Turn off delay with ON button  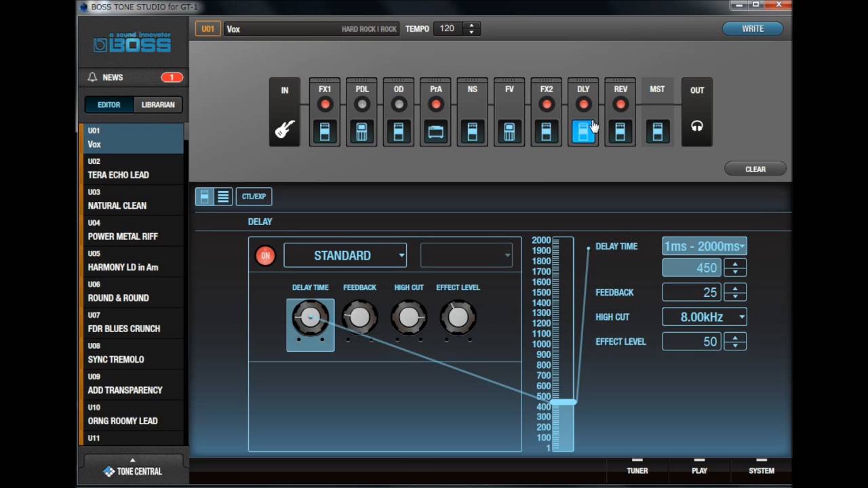pos(265,256)
